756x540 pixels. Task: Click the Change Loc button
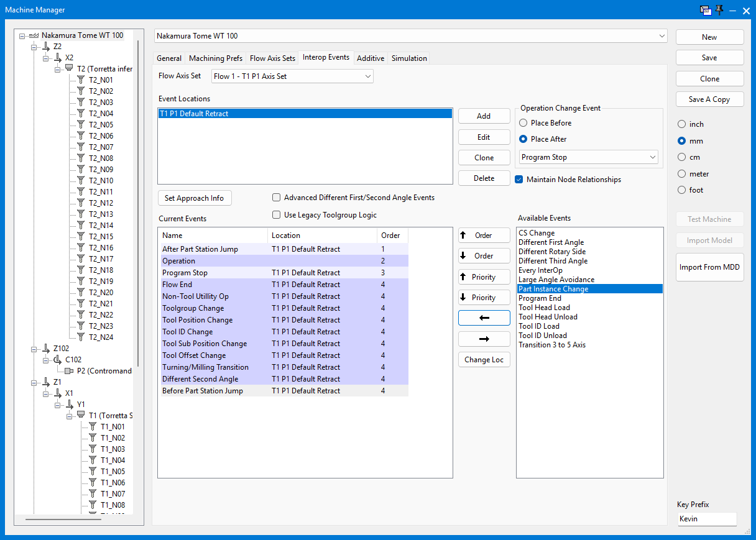[484, 360]
